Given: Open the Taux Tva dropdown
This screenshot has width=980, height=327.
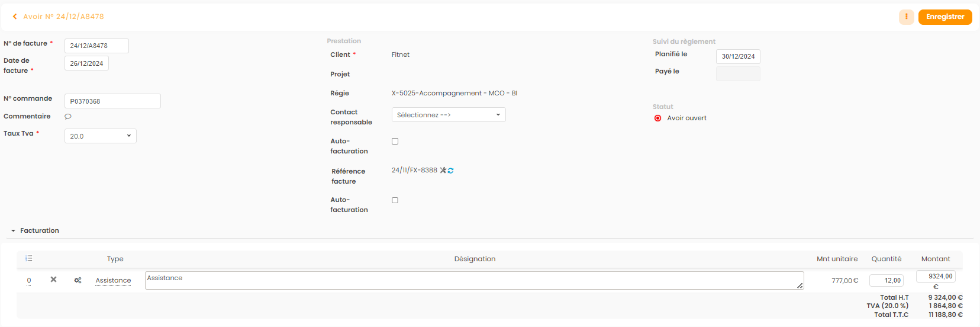Looking at the screenshot, I should pos(101,136).
